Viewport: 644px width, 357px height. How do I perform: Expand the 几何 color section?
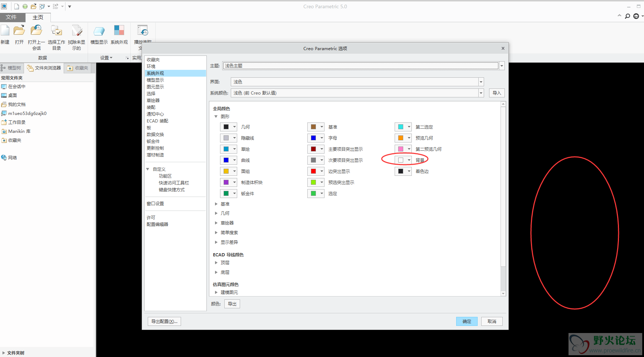click(x=216, y=213)
